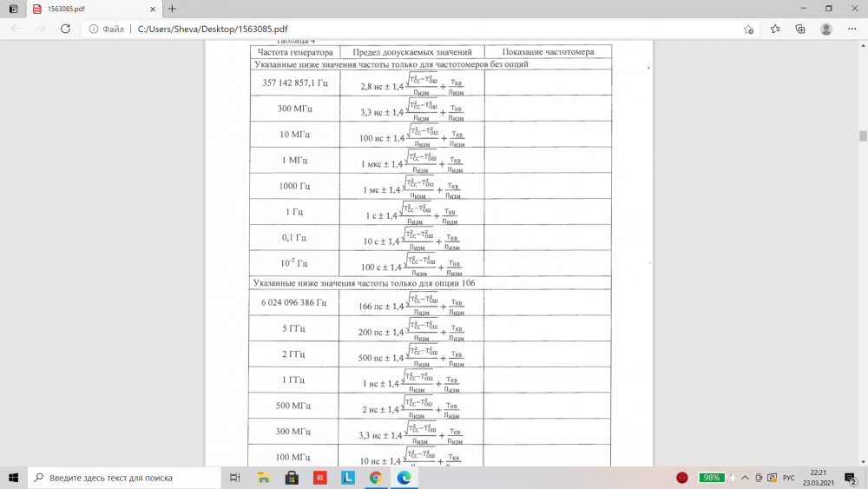The height and width of the screenshot is (489, 868).
Task: Close the 1563085.pdf tab
Action: 151,9
